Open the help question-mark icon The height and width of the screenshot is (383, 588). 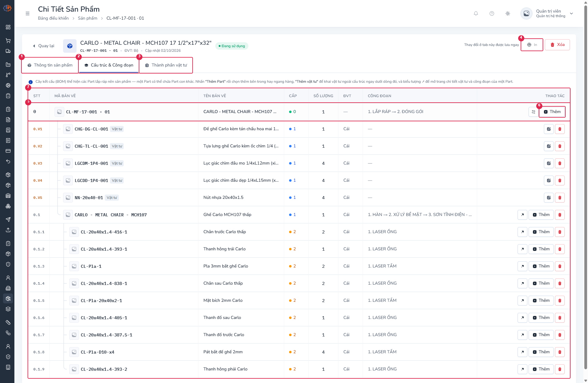(x=492, y=13)
